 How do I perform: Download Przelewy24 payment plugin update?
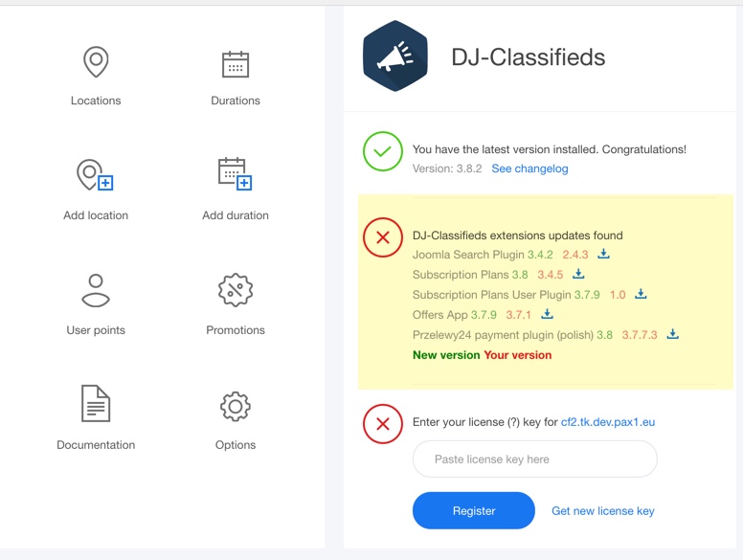pos(673,333)
